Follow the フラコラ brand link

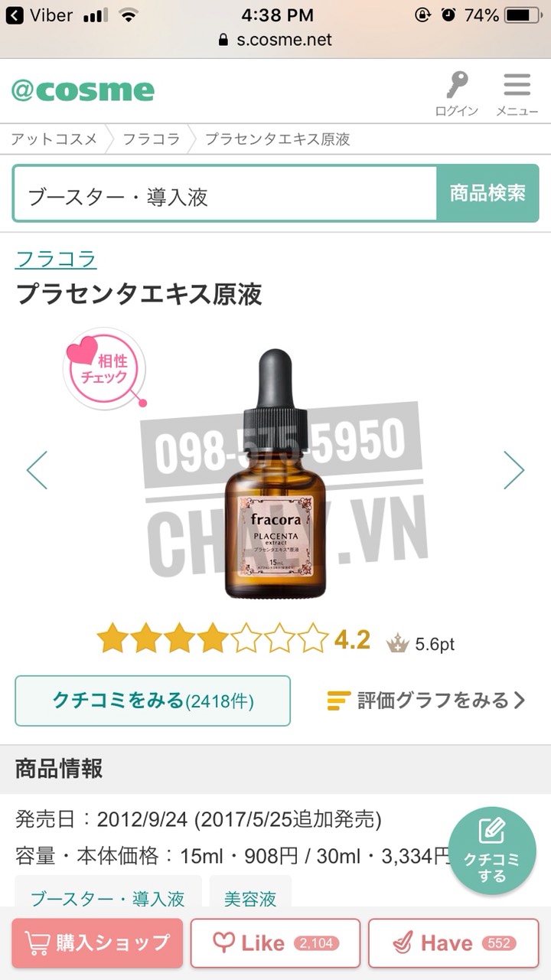(x=56, y=259)
